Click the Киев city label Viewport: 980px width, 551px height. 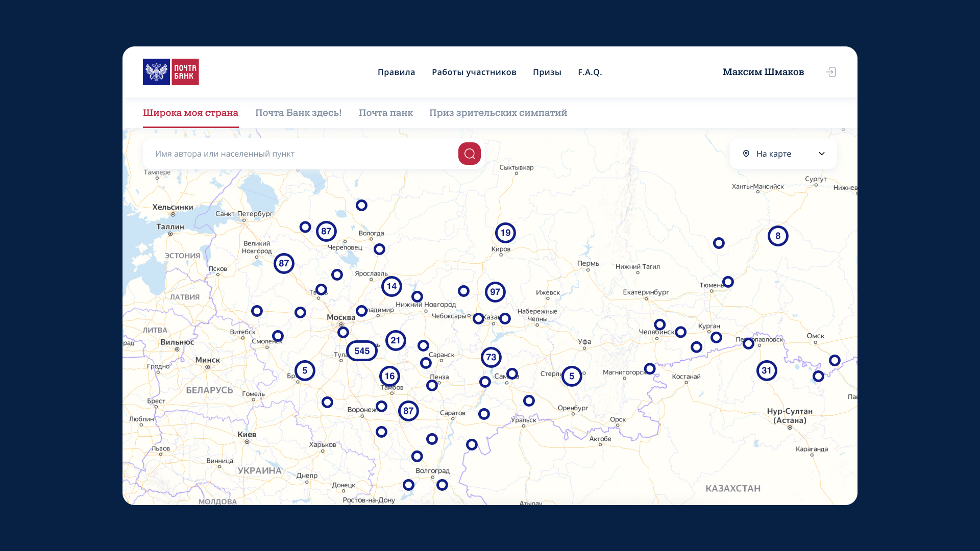coord(247,435)
